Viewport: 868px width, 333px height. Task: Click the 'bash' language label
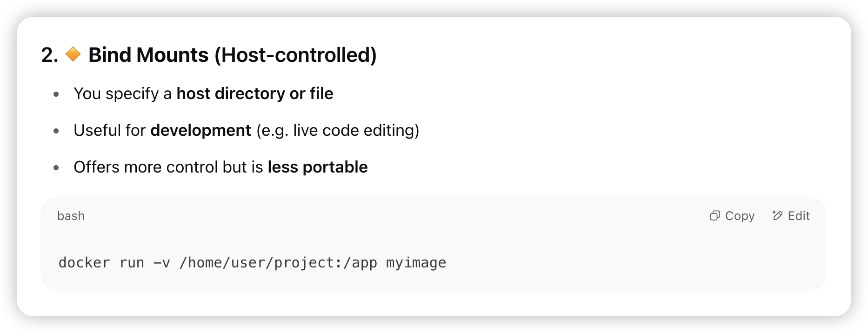click(71, 216)
